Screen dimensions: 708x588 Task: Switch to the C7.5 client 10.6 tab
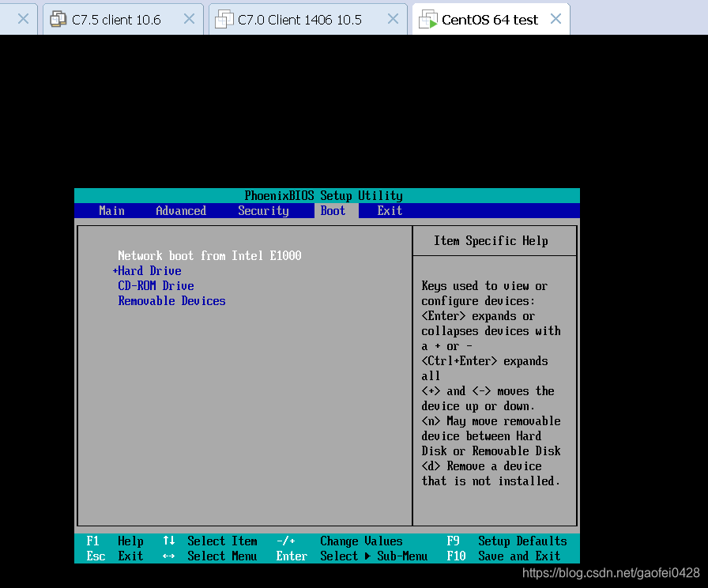[123, 20]
